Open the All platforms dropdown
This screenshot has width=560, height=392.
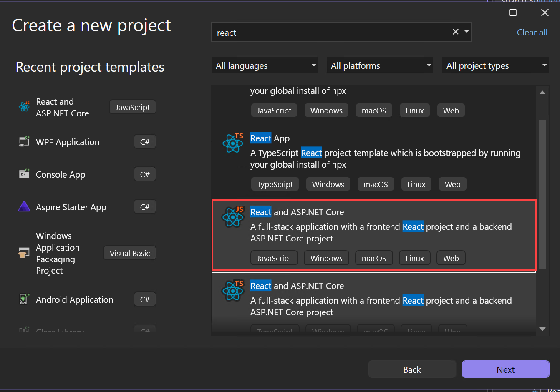380,65
